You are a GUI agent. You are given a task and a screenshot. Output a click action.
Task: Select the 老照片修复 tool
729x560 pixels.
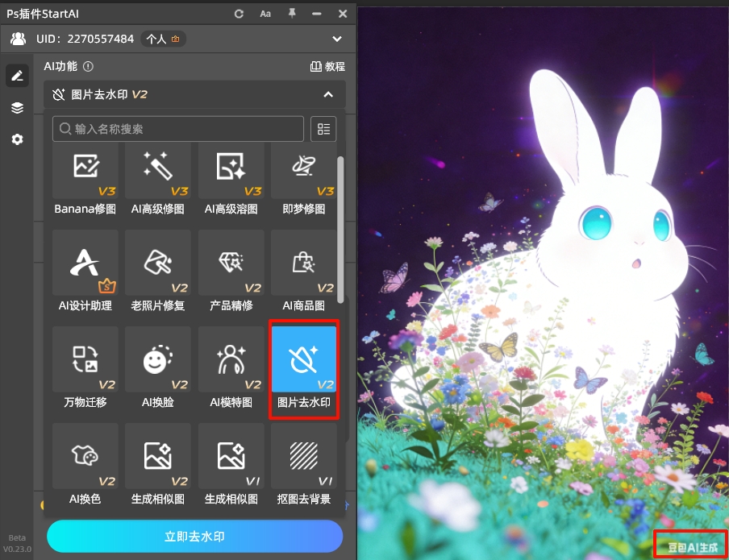pyautogui.click(x=158, y=263)
